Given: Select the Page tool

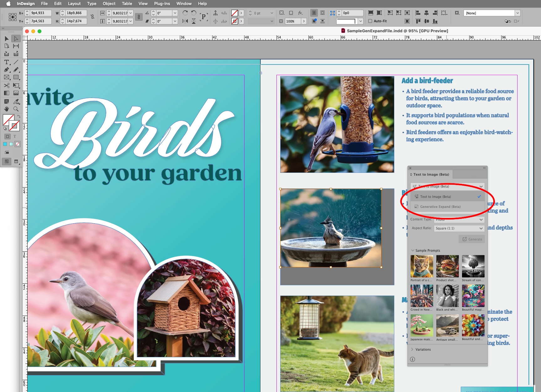Looking at the screenshot, I should coord(7,46).
